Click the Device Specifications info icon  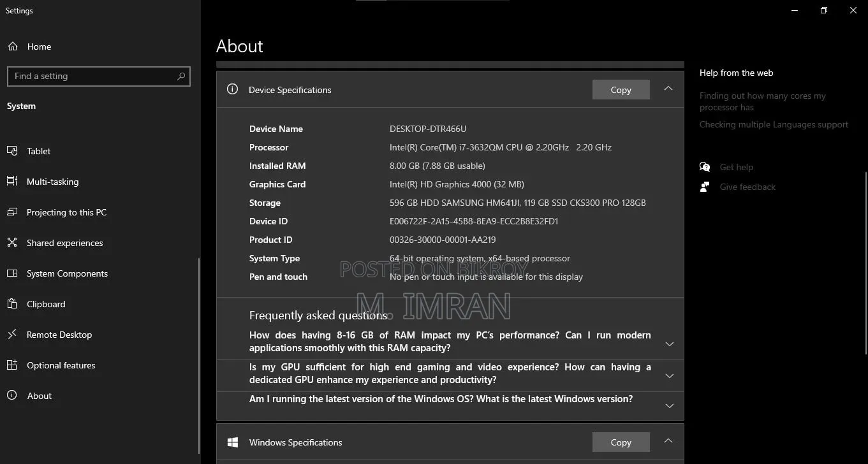233,89
